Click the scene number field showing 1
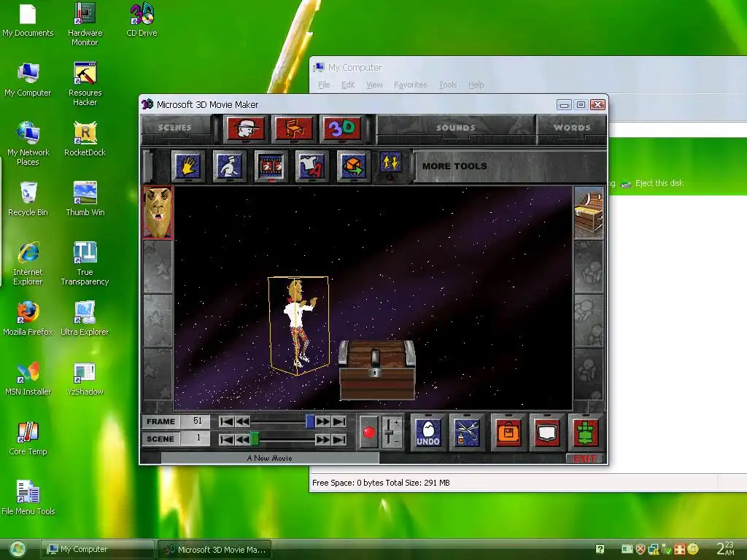This screenshot has width=747, height=560. pyautogui.click(x=196, y=438)
